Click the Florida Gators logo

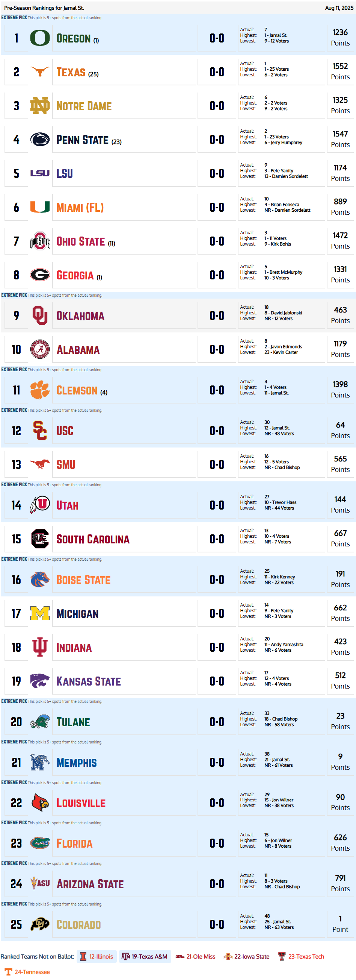click(39, 843)
